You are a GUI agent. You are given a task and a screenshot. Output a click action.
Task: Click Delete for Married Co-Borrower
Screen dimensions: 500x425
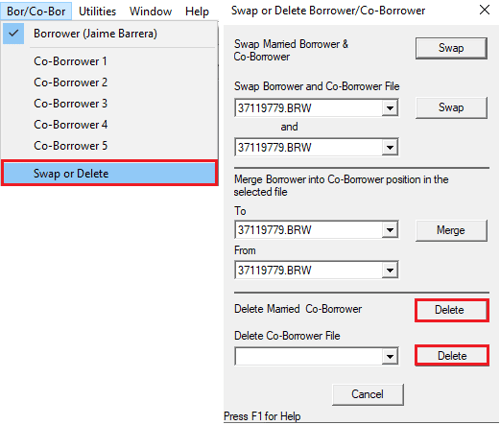point(452,310)
